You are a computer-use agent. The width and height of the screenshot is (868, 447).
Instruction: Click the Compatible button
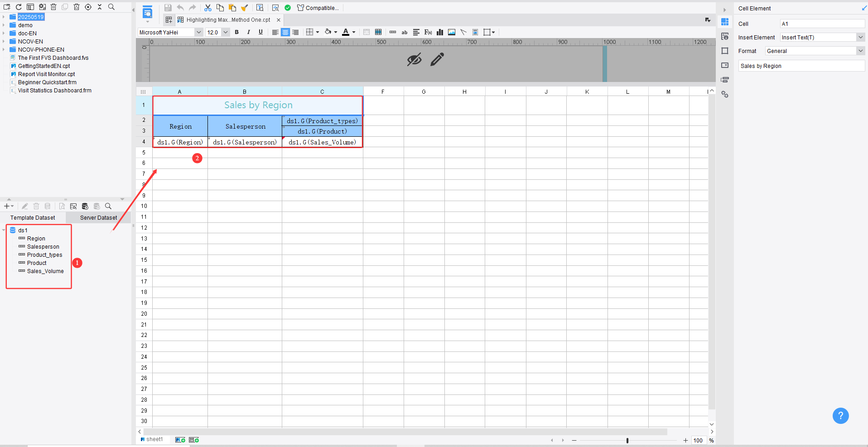point(318,8)
